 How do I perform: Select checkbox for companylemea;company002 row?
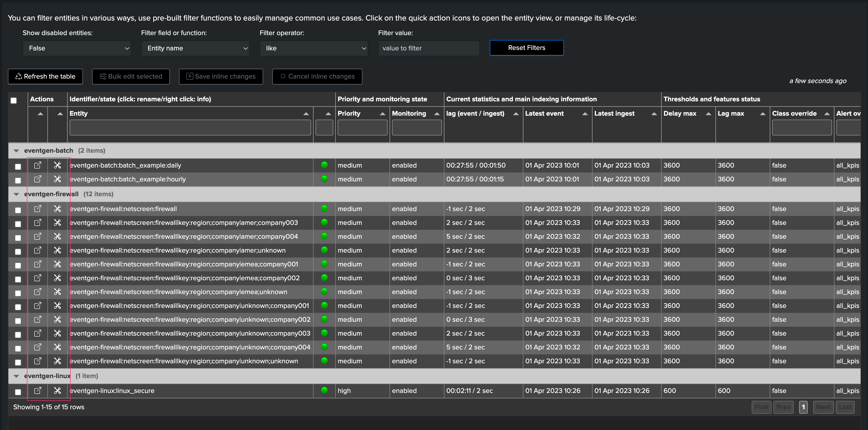tap(18, 279)
